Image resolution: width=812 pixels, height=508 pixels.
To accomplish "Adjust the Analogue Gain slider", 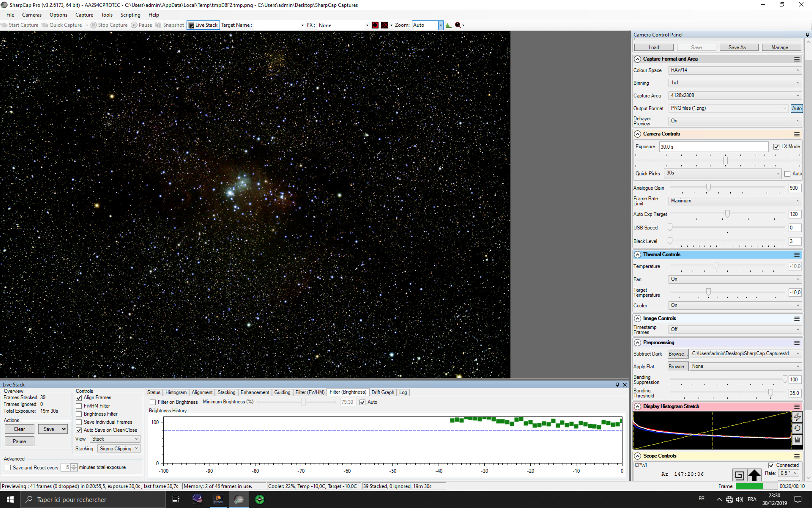I will coord(708,188).
